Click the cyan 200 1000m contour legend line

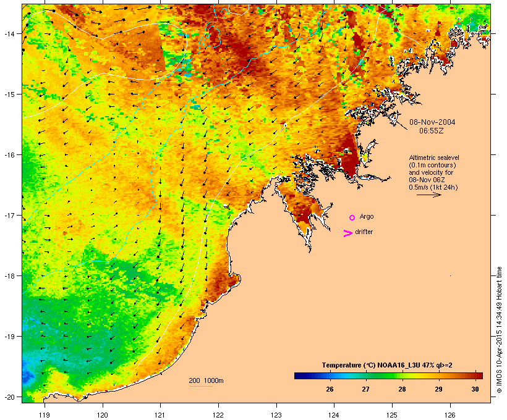[x=201, y=386]
